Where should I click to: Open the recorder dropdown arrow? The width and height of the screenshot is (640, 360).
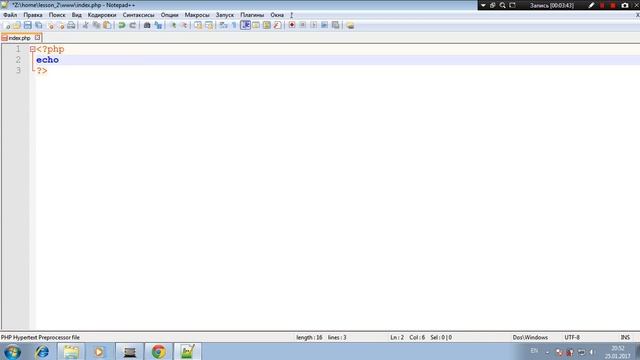click(483, 5)
